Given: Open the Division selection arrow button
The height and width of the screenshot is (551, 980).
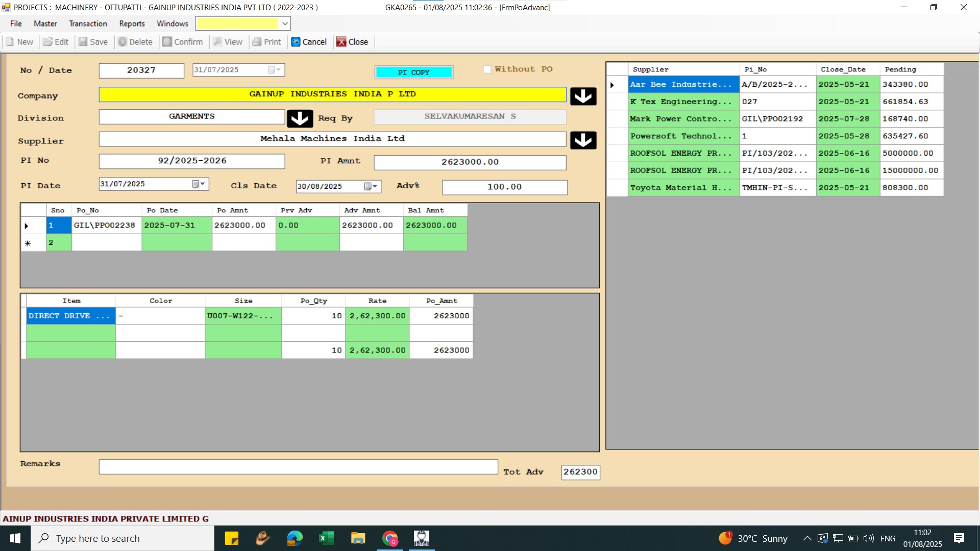Looking at the screenshot, I should (x=300, y=118).
